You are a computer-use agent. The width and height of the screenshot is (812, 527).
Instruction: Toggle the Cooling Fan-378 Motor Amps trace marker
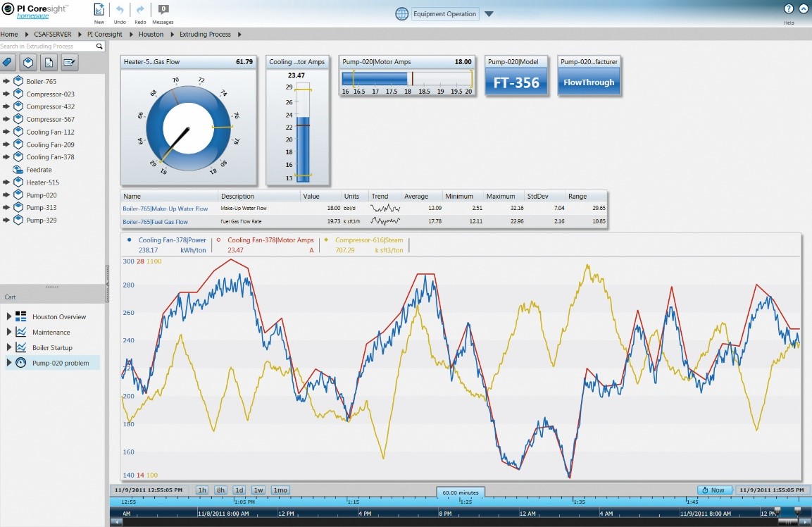point(219,240)
